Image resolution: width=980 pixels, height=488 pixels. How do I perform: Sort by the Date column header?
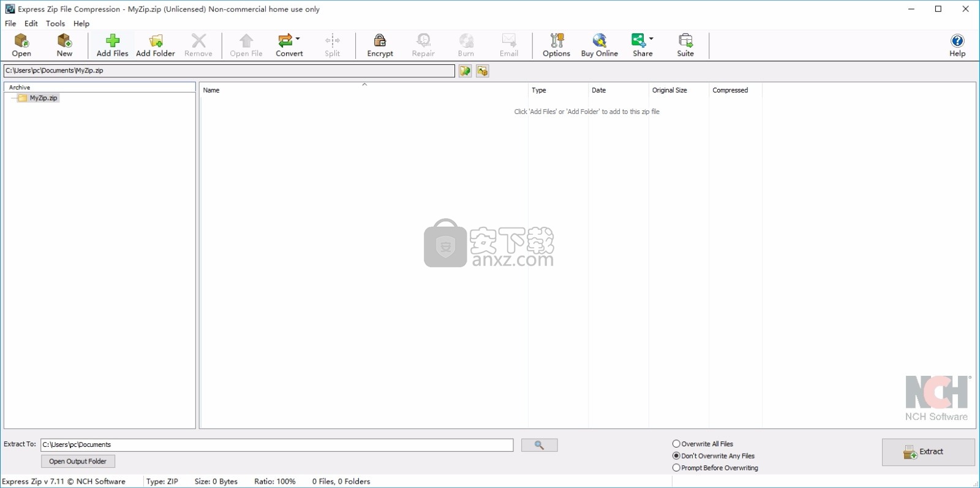click(619, 90)
